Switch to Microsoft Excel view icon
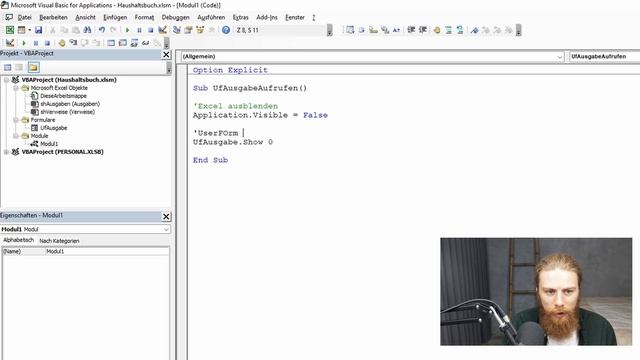The height and width of the screenshot is (360, 640). click(x=10, y=30)
